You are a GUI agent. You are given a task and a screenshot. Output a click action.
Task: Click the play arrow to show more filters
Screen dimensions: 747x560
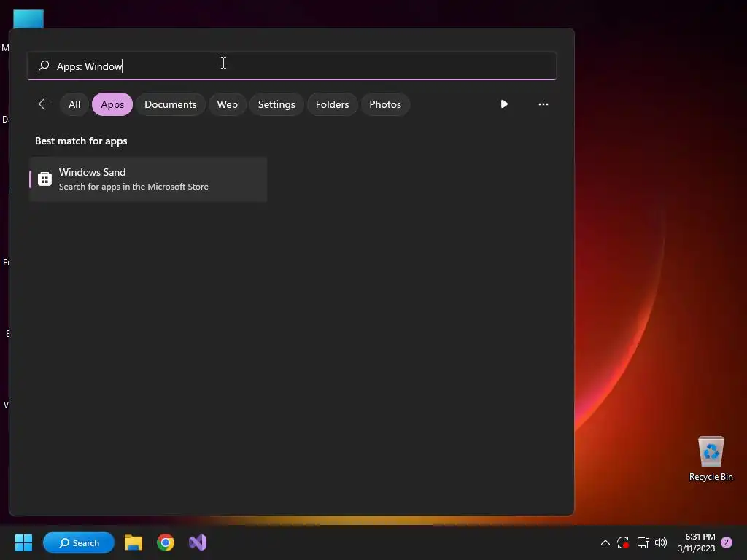504,104
